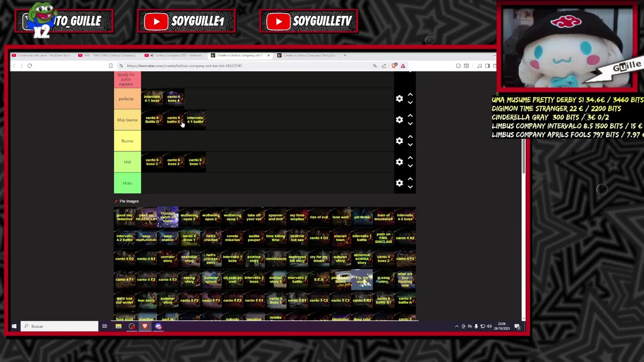Pick the 'good day detective' image
644x362 pixels.
coord(124,217)
